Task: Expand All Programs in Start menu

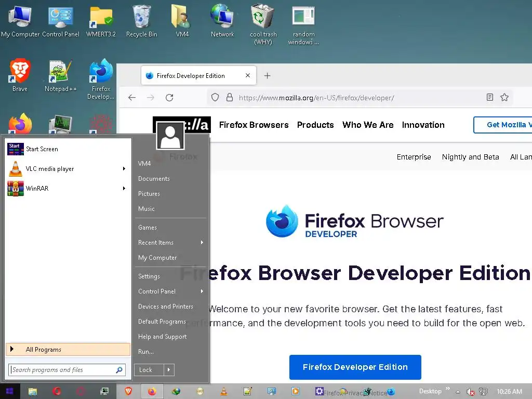Action: (x=68, y=350)
